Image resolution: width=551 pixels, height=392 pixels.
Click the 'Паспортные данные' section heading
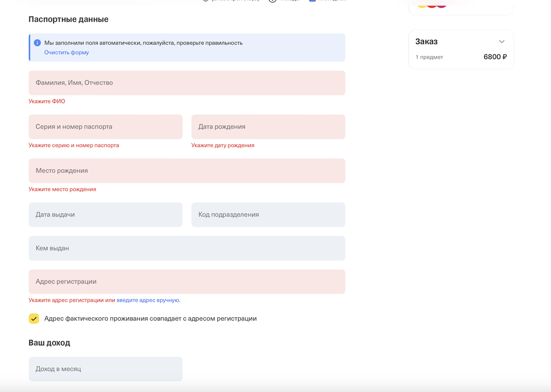tap(68, 19)
